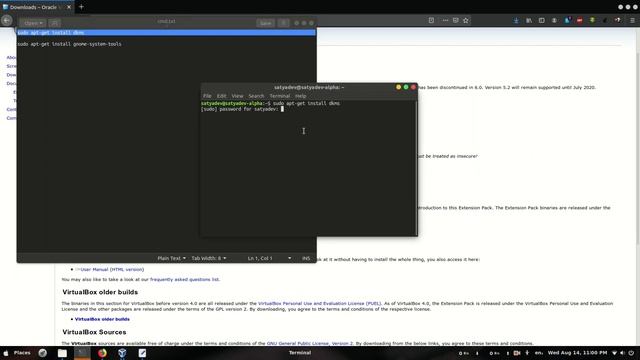Bookmark this page with the star icon
Viewport: 640px width, 360px height.
[466, 20]
